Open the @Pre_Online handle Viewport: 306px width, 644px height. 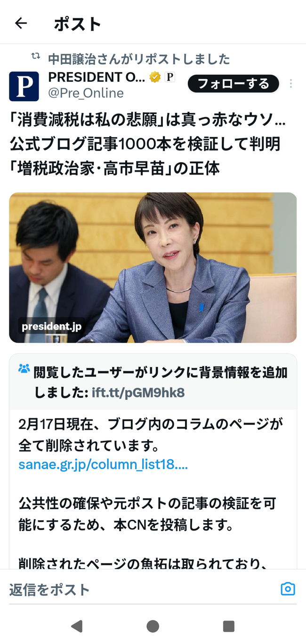pos(86,93)
